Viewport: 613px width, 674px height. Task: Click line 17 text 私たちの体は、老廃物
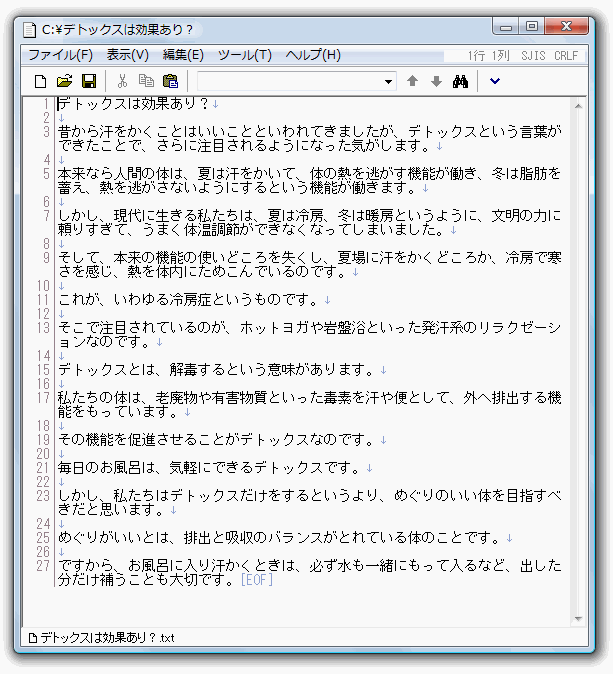tap(127, 398)
